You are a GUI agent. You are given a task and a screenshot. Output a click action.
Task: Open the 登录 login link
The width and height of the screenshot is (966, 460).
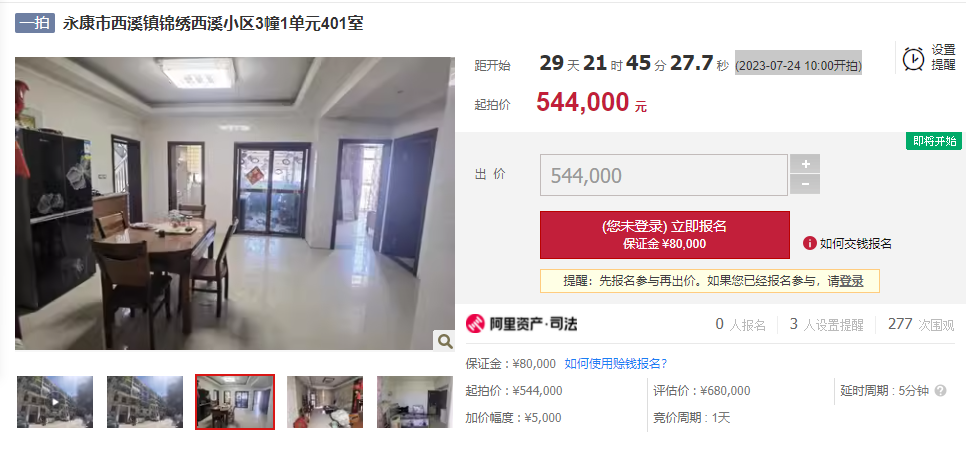coord(851,281)
